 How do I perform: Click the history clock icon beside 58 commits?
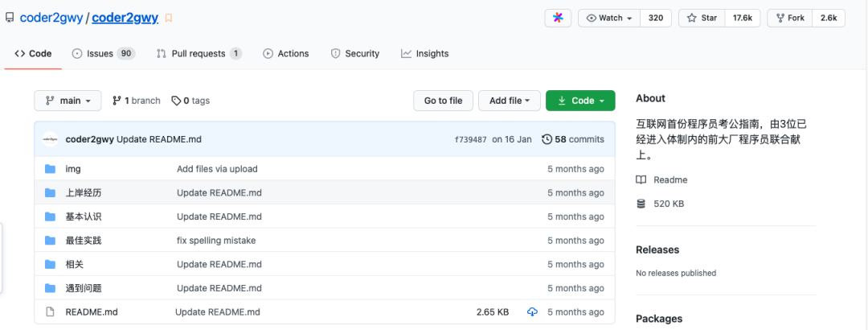tap(547, 139)
